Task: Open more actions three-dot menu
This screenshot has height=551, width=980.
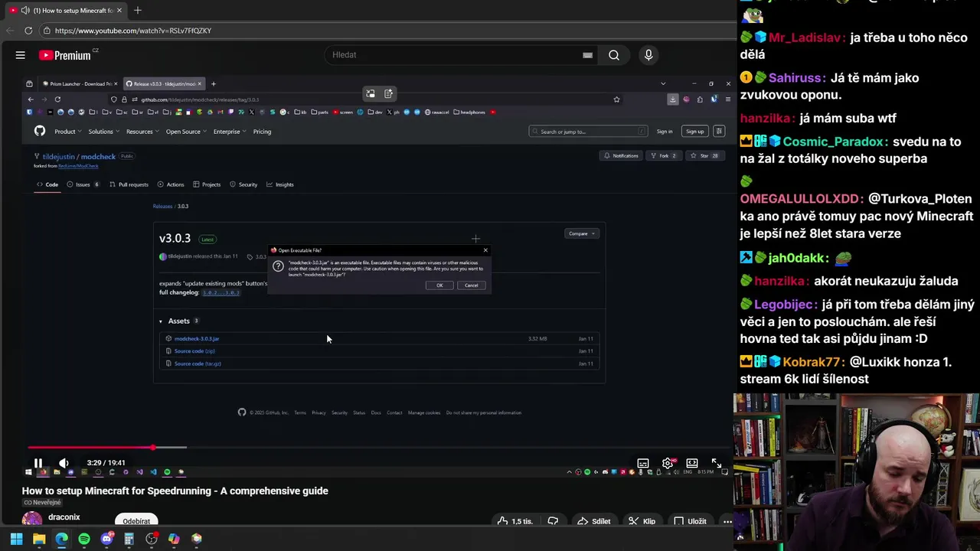Action: (x=727, y=521)
